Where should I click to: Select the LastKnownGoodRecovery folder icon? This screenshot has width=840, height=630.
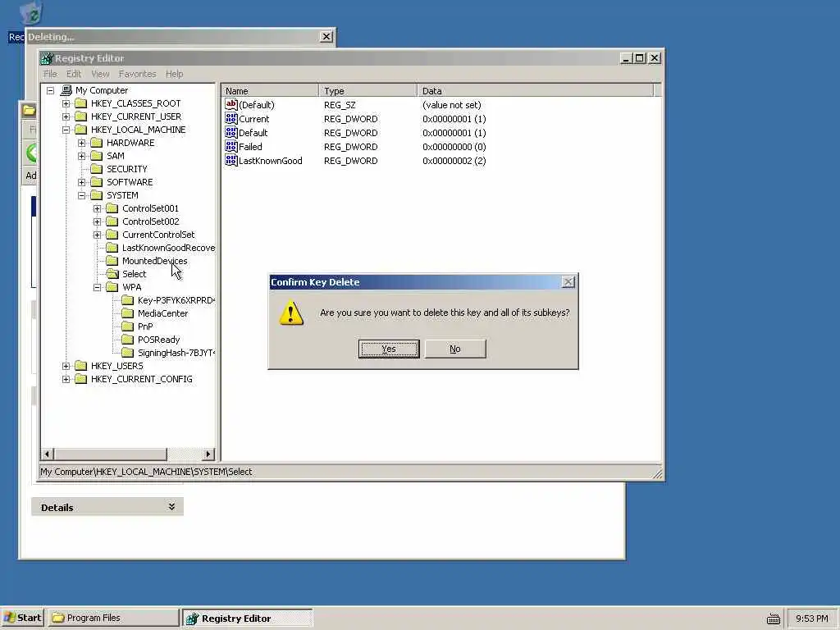tap(112, 248)
